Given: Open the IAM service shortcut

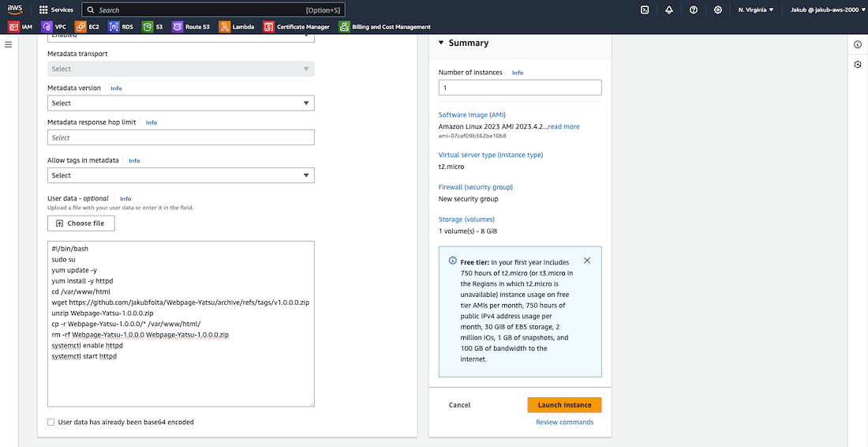Looking at the screenshot, I should pyautogui.click(x=21, y=27).
